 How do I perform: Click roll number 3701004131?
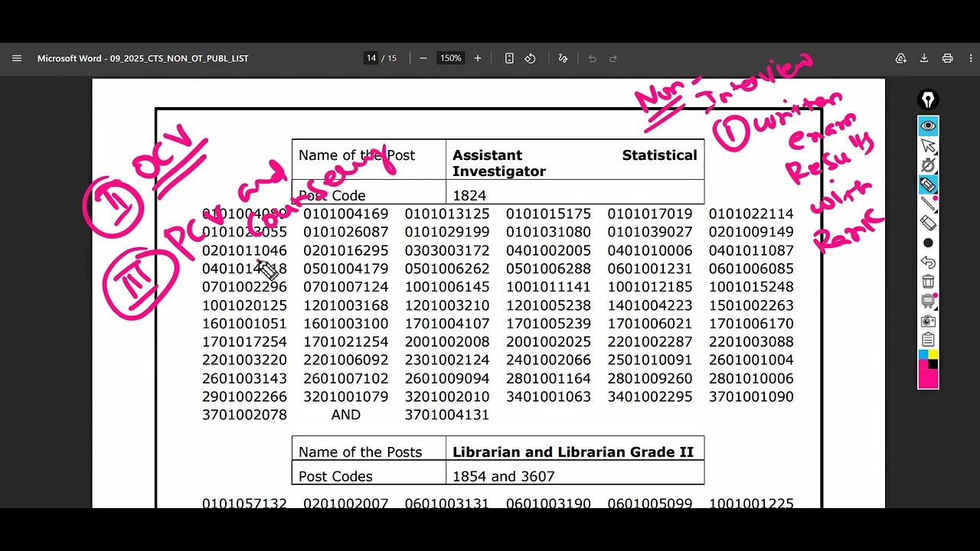(447, 415)
